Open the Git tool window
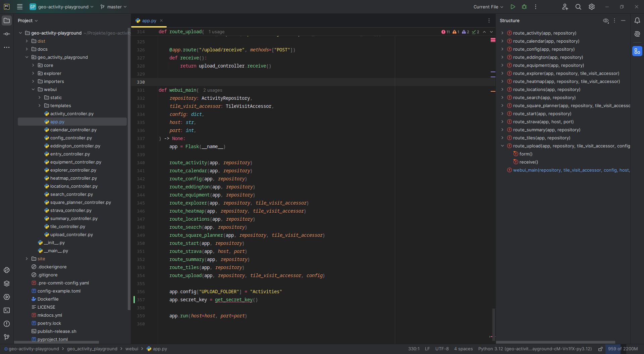The height and width of the screenshot is (354, 644). click(7, 337)
